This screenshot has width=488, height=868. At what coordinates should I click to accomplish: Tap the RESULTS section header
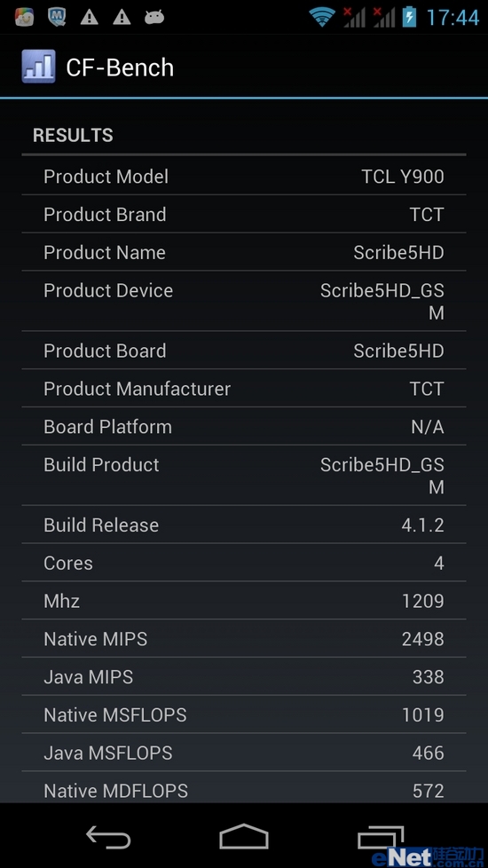click(x=73, y=135)
